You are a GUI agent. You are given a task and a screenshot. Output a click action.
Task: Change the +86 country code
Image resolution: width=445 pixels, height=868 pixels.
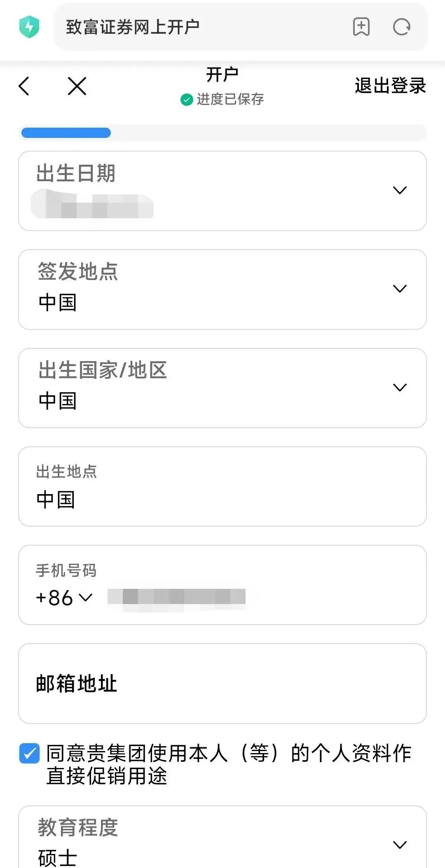coord(64,597)
